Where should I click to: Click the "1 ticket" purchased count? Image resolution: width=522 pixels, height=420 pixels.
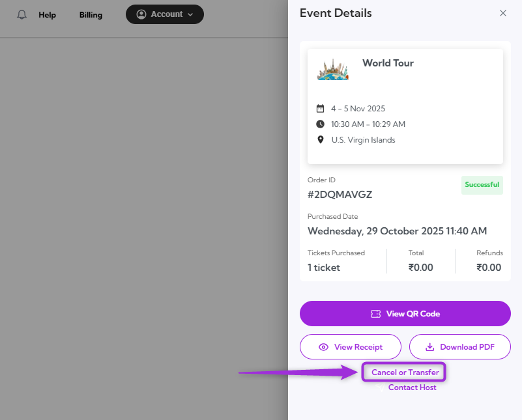click(324, 268)
